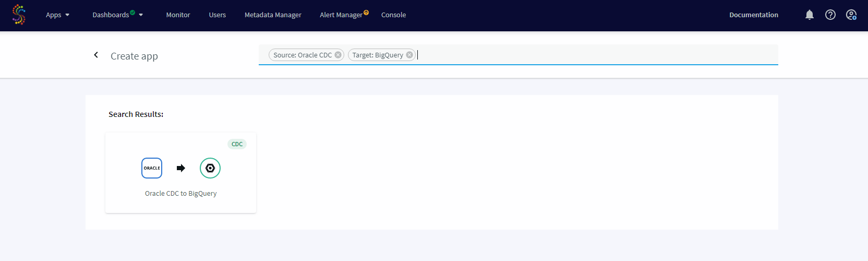This screenshot has width=868, height=261.
Task: Open the Console page
Action: [x=393, y=15]
